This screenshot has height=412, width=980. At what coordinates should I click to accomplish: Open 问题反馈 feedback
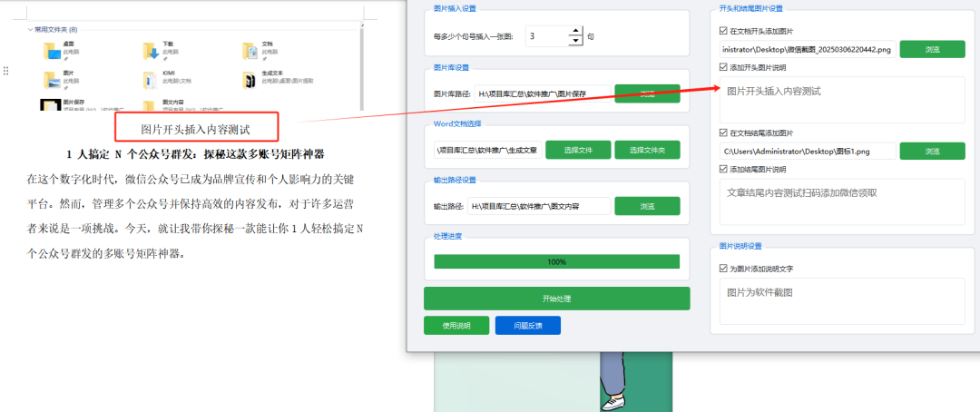[527, 326]
